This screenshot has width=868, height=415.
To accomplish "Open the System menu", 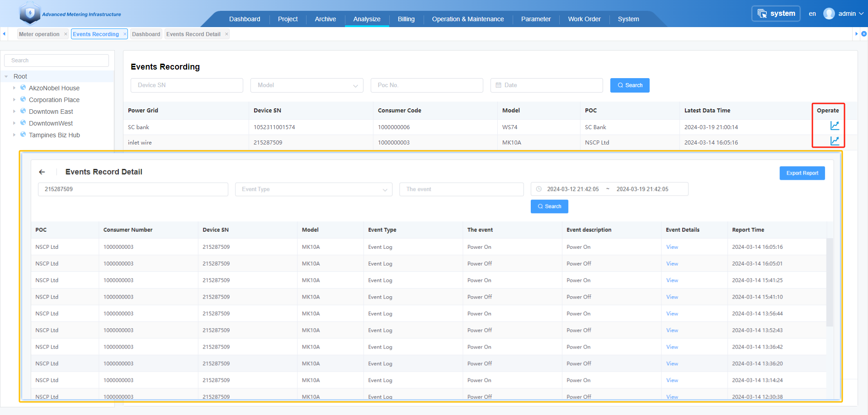I will pos(628,19).
